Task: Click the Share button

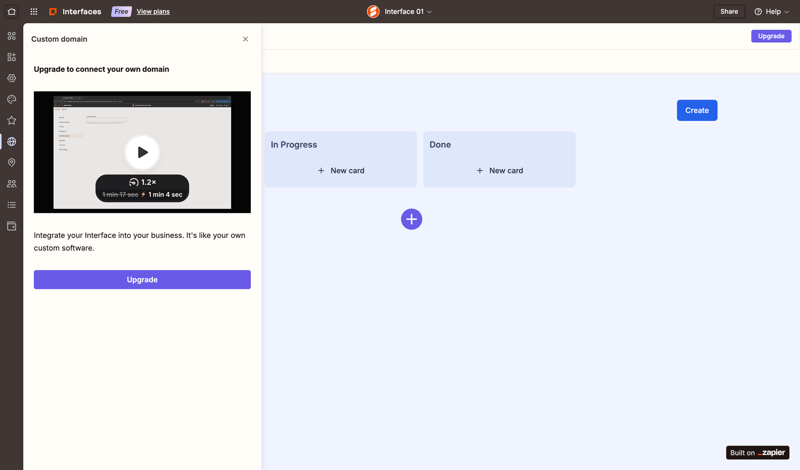Action: pos(729,11)
